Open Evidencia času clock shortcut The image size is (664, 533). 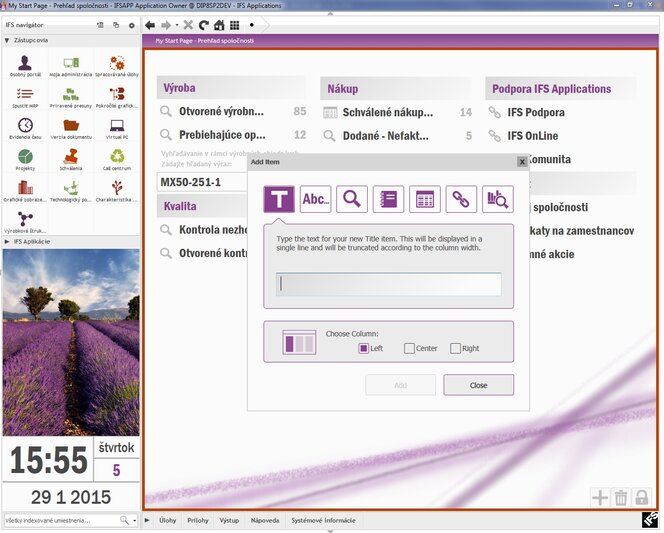[x=25, y=129]
